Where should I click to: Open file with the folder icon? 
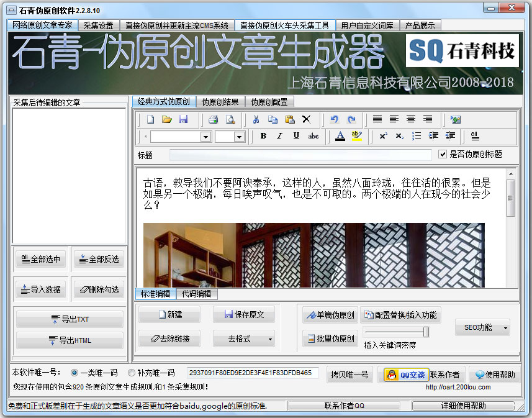click(x=166, y=119)
